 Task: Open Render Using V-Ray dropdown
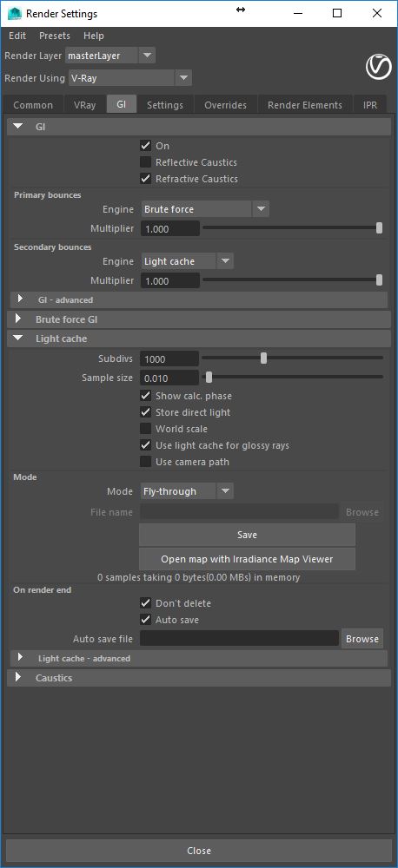click(130, 78)
